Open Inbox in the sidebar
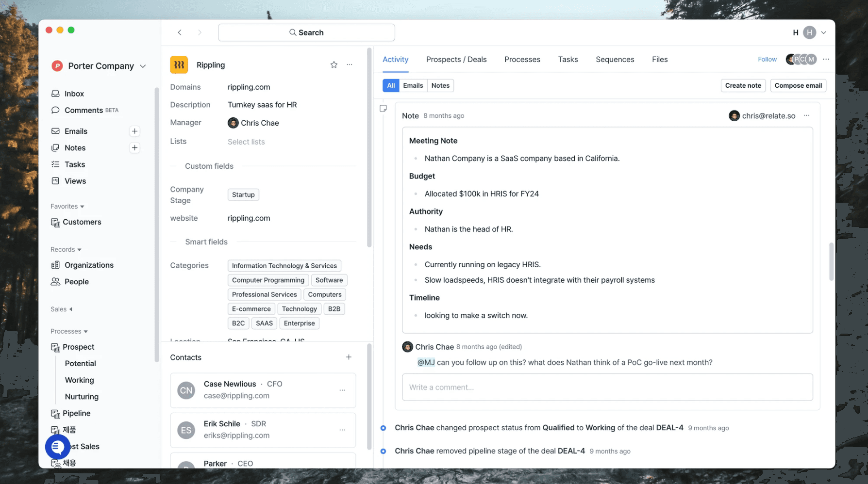This screenshot has width=868, height=484. [x=74, y=94]
